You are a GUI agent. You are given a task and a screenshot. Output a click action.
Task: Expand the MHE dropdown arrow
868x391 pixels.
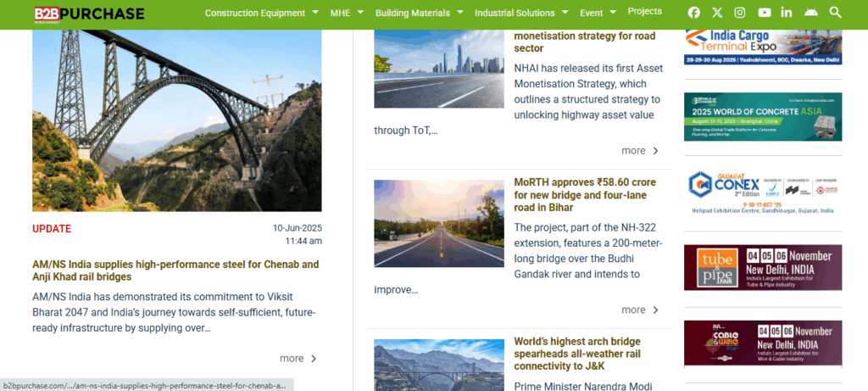point(360,12)
